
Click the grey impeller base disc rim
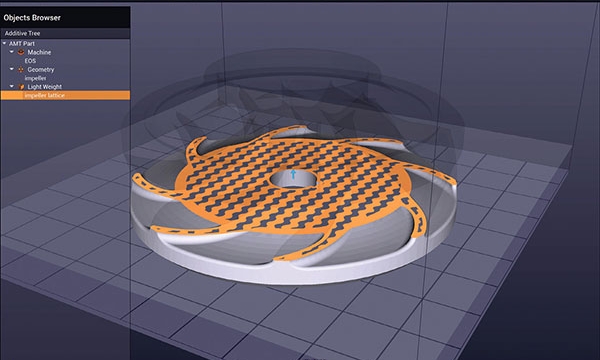click(x=291, y=274)
